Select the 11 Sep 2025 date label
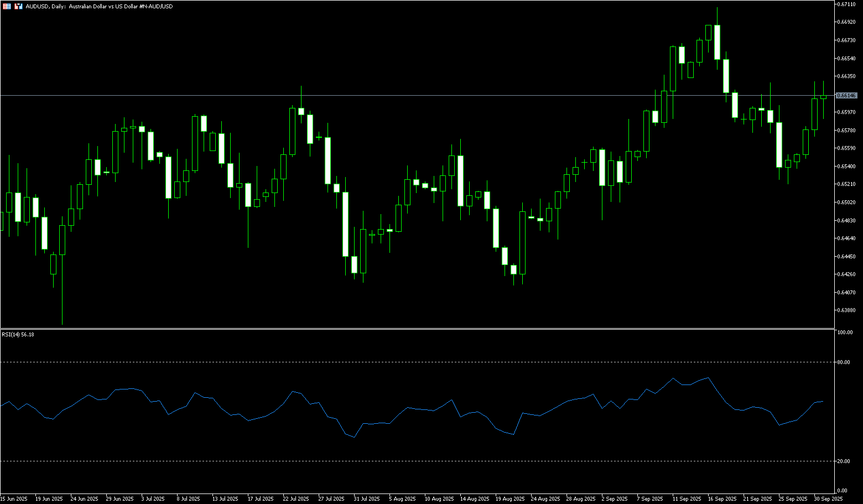 (x=687, y=498)
